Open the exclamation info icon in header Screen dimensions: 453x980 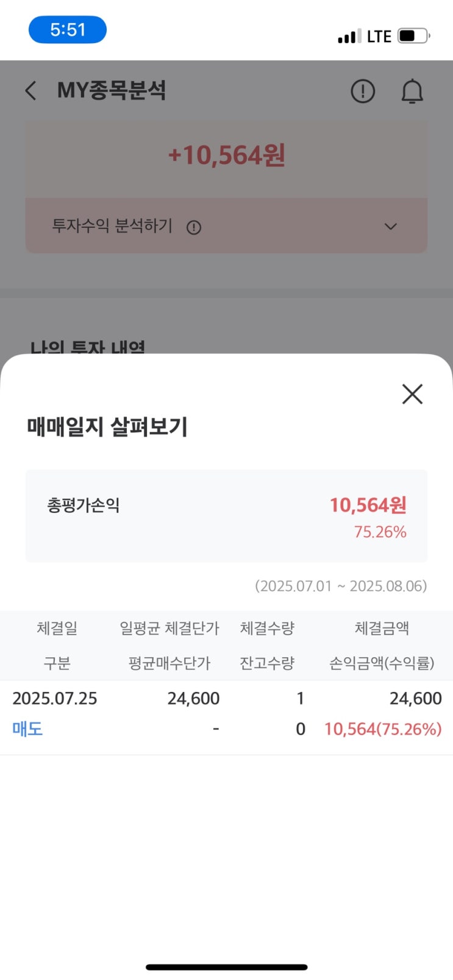(363, 91)
